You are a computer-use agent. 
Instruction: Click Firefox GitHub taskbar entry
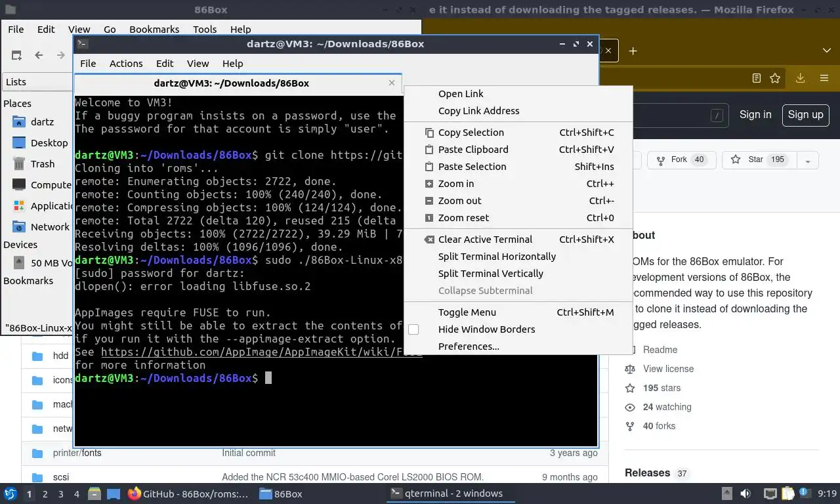pyautogui.click(x=189, y=493)
